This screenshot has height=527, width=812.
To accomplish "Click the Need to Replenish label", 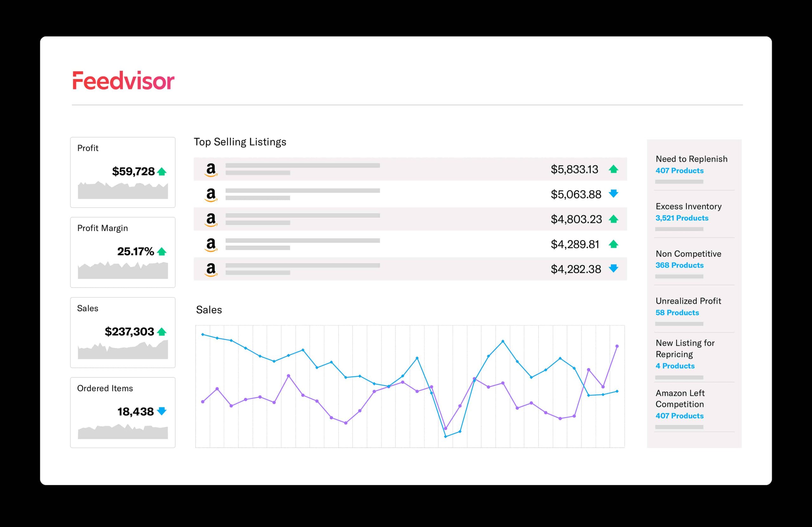I will coord(691,159).
